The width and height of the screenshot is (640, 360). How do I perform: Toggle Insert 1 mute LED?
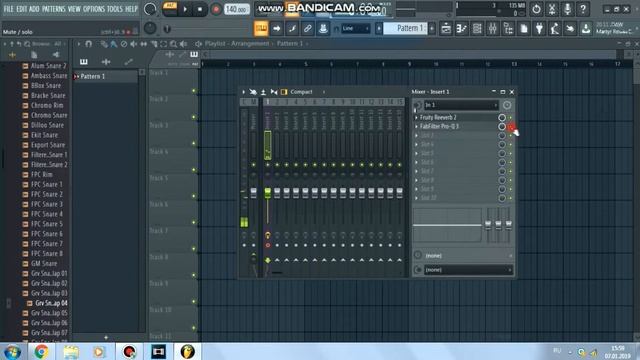point(267,165)
